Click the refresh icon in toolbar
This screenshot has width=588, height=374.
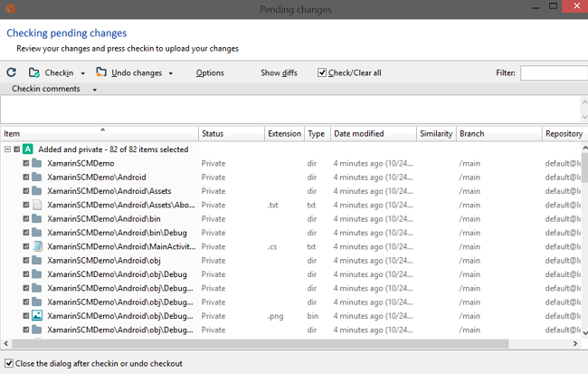click(11, 72)
